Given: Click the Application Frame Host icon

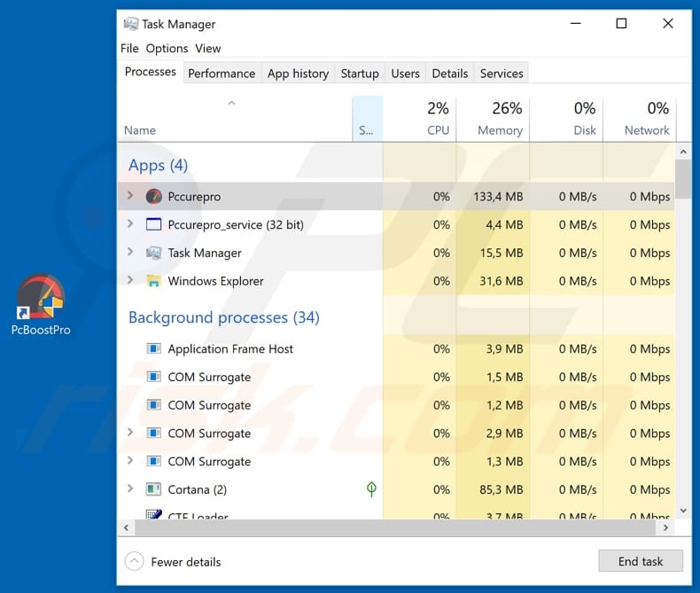Looking at the screenshot, I should (154, 348).
